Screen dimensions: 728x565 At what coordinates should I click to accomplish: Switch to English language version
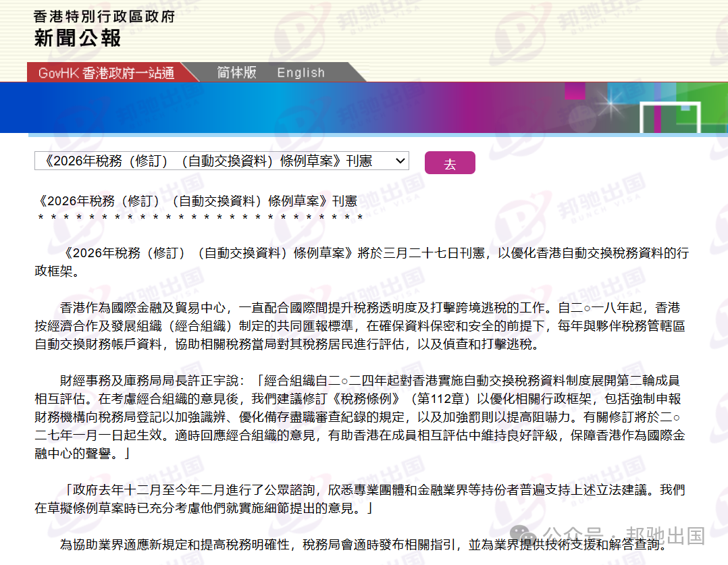point(301,72)
